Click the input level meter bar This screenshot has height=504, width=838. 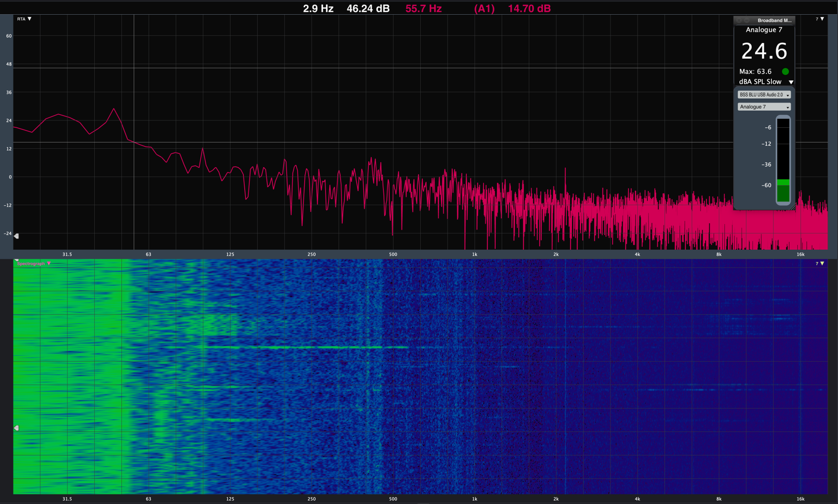(783, 161)
